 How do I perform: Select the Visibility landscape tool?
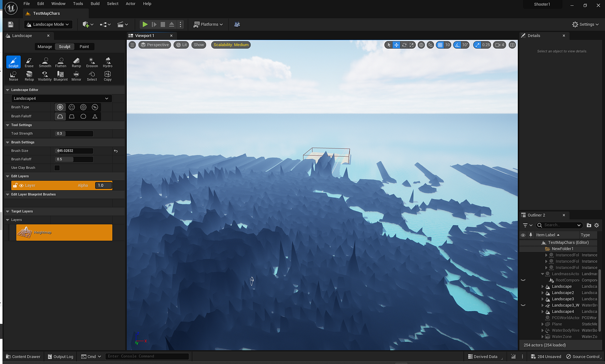45,76
